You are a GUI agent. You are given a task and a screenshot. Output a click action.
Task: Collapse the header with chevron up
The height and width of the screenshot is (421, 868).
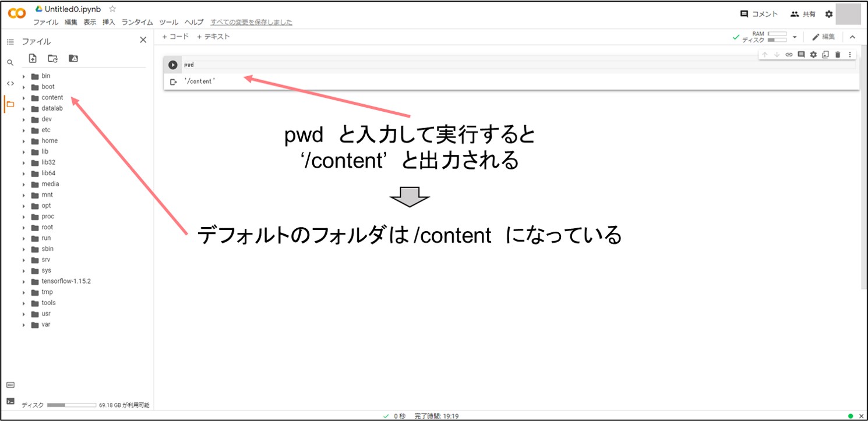(852, 37)
